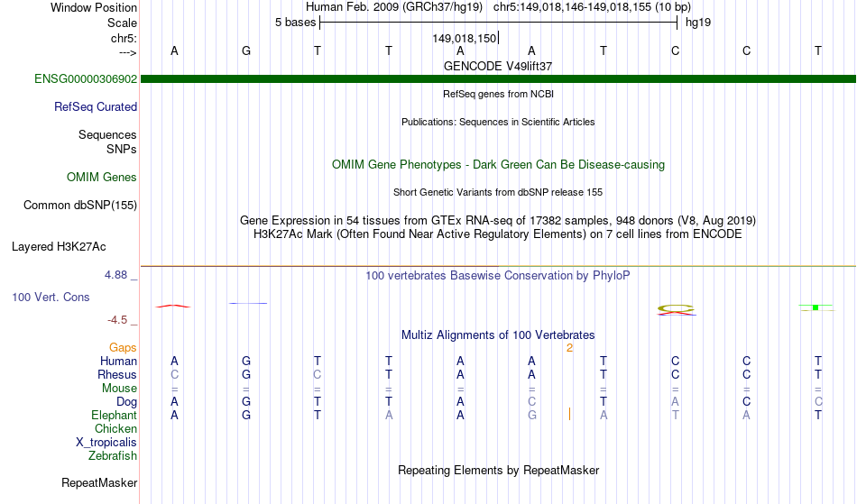Click the orange insertion bar in Elephant row
This screenshot has height=504, width=857.
(569, 414)
